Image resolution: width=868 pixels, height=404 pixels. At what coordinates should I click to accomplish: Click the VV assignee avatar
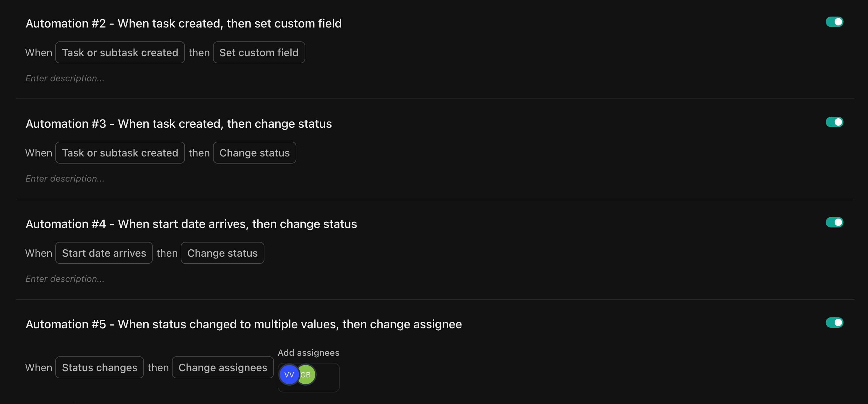click(x=289, y=375)
